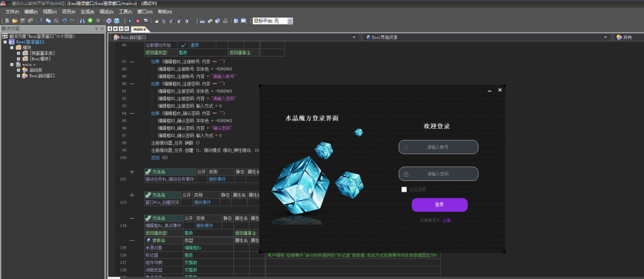Tick the 记住密码 checkbox
Screen dimensions: 644x279
coord(404,190)
